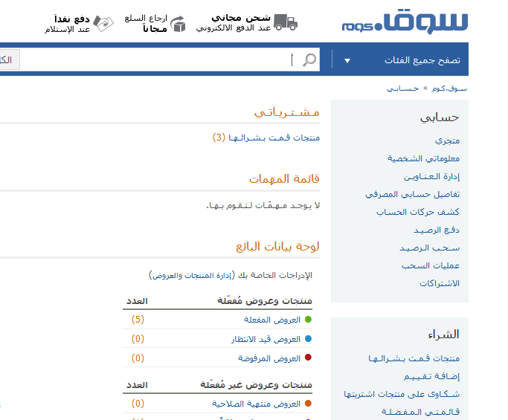Open قائمتي المفضلة sidebar link
The image size is (508, 420).
[420, 412]
